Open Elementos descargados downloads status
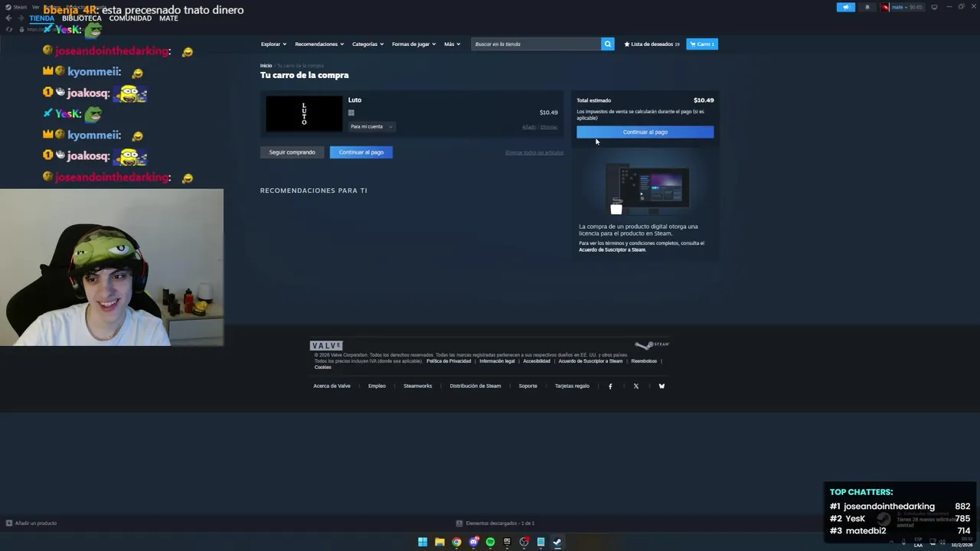980x551 pixels. (x=495, y=523)
